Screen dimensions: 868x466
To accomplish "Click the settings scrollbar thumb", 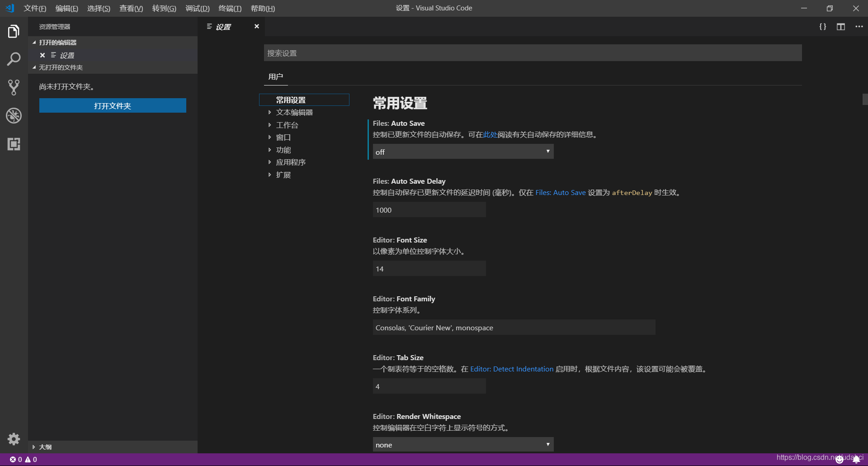I will [865, 99].
